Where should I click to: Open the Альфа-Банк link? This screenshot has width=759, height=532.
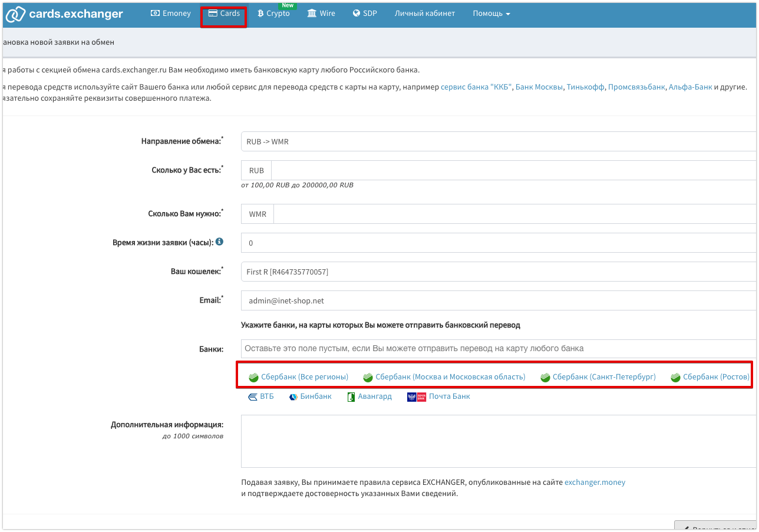click(690, 87)
